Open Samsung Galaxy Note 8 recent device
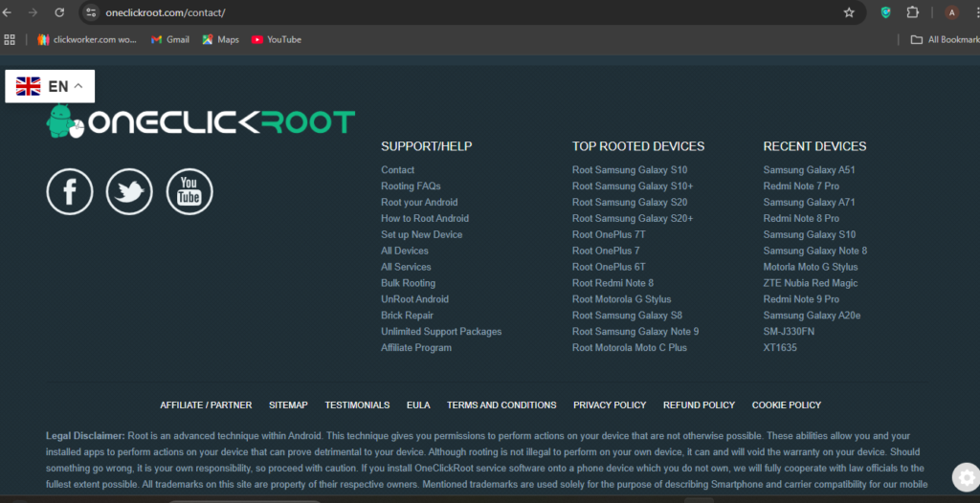The image size is (980, 503). [x=815, y=251]
